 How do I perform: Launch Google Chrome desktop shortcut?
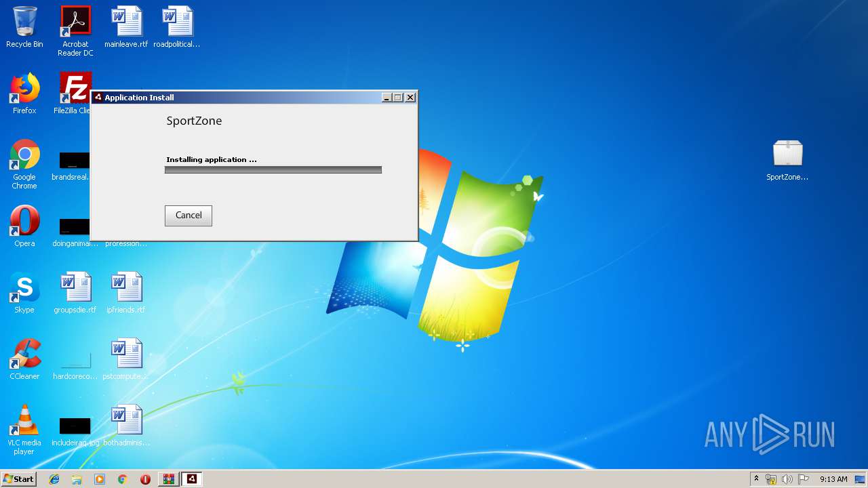(24, 165)
